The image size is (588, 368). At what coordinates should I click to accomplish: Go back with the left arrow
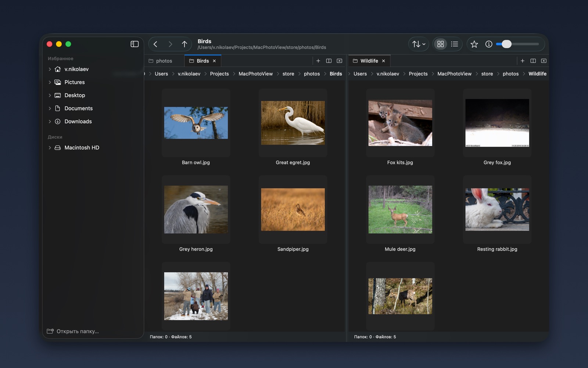pyautogui.click(x=155, y=44)
